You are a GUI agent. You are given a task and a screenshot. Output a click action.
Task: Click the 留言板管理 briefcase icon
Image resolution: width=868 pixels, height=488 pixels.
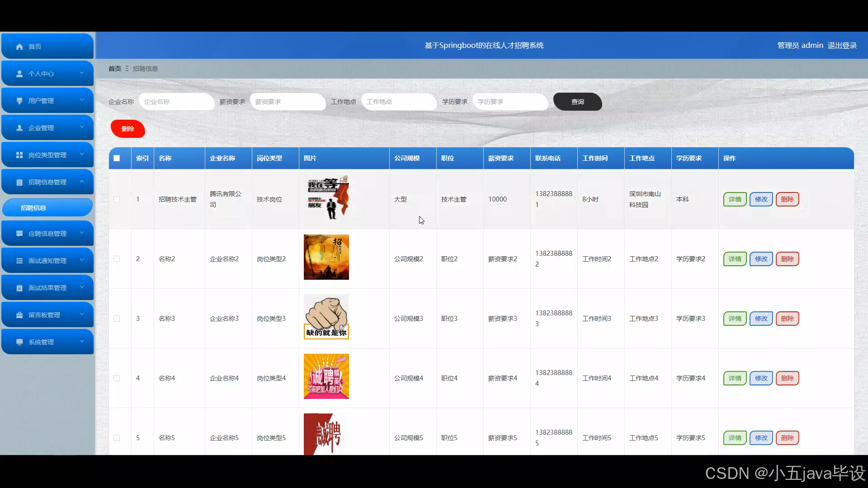tap(19, 315)
